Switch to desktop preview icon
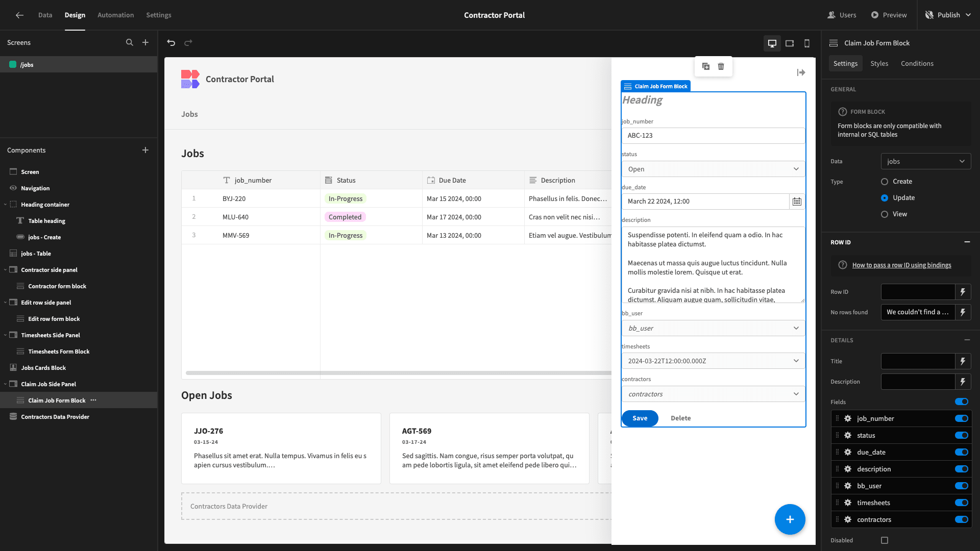The image size is (980, 551). coord(772,43)
